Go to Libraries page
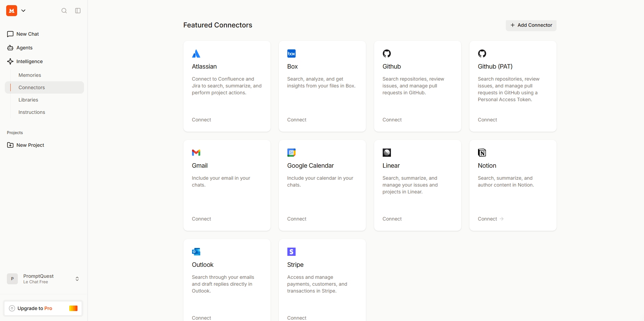Image resolution: width=644 pixels, height=321 pixels. (28, 100)
